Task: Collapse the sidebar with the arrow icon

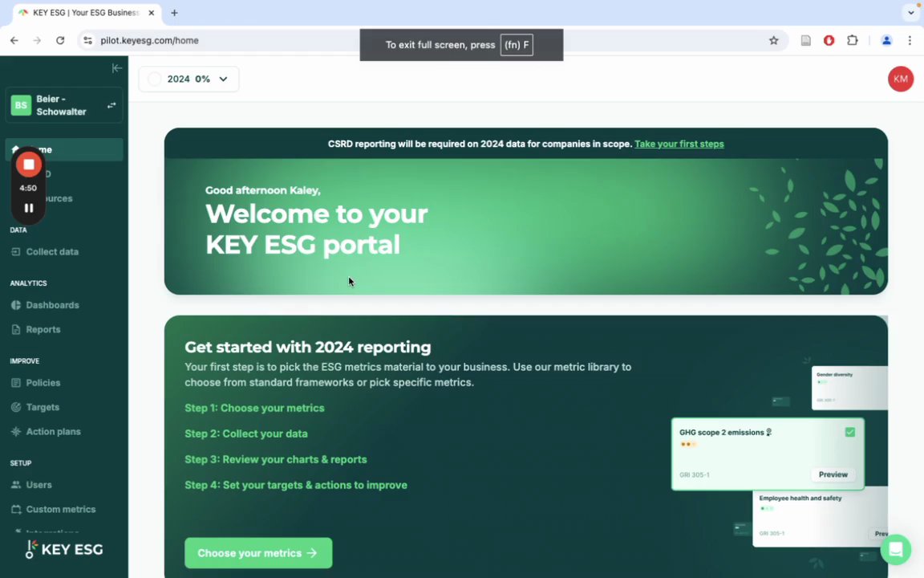Action: click(116, 67)
